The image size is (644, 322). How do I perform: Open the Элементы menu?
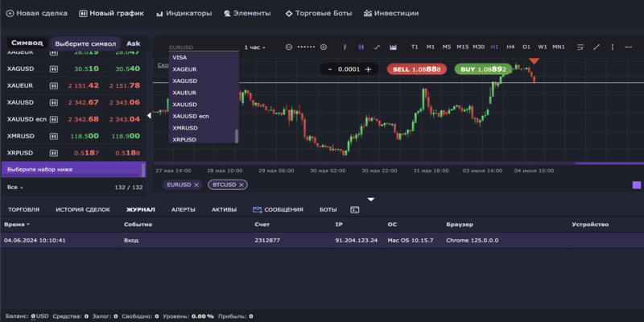[247, 13]
